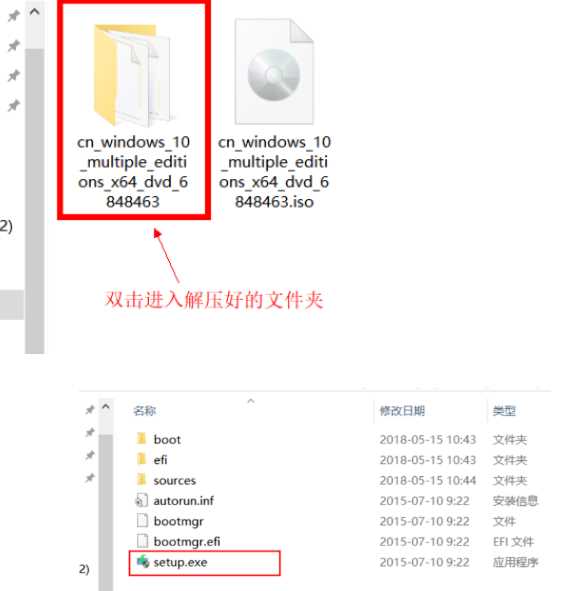Launch setup.exe application
The image size is (574, 591).
204,563
